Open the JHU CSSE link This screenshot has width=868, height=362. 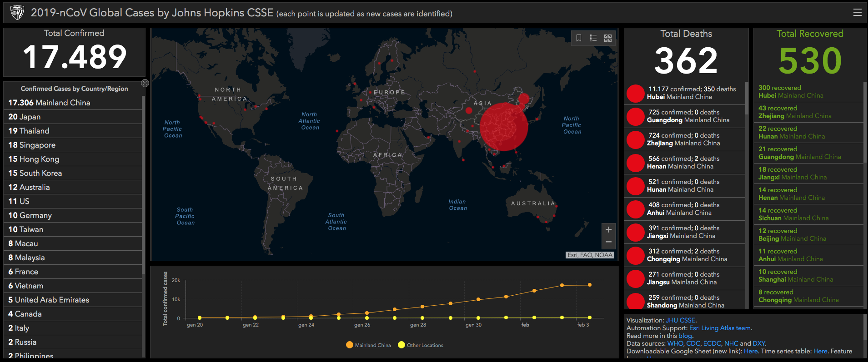pyautogui.click(x=681, y=320)
